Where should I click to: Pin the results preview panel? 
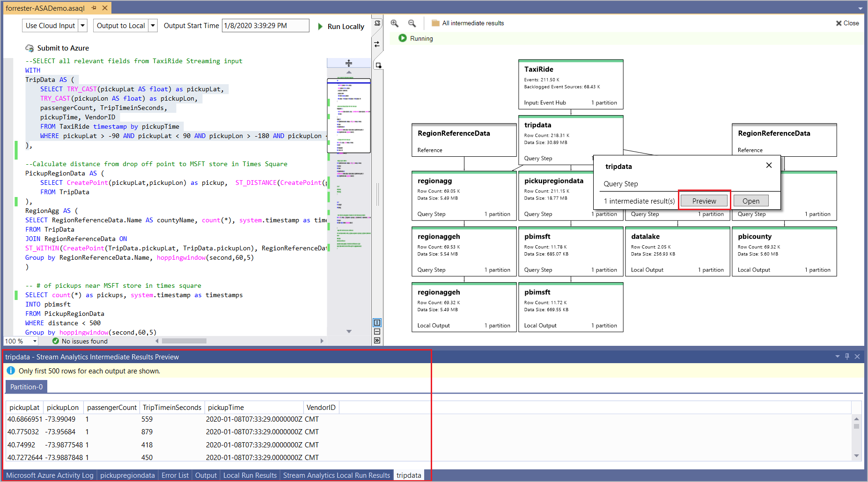(847, 356)
